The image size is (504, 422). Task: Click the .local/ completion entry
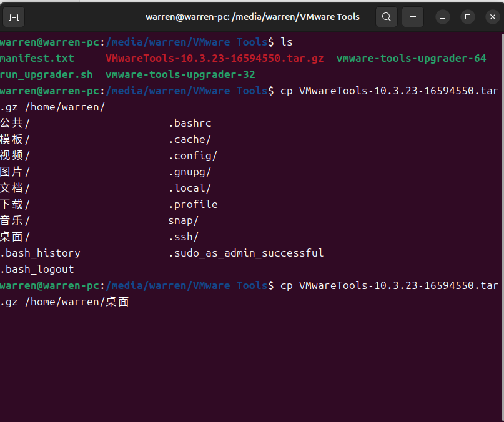(x=190, y=189)
